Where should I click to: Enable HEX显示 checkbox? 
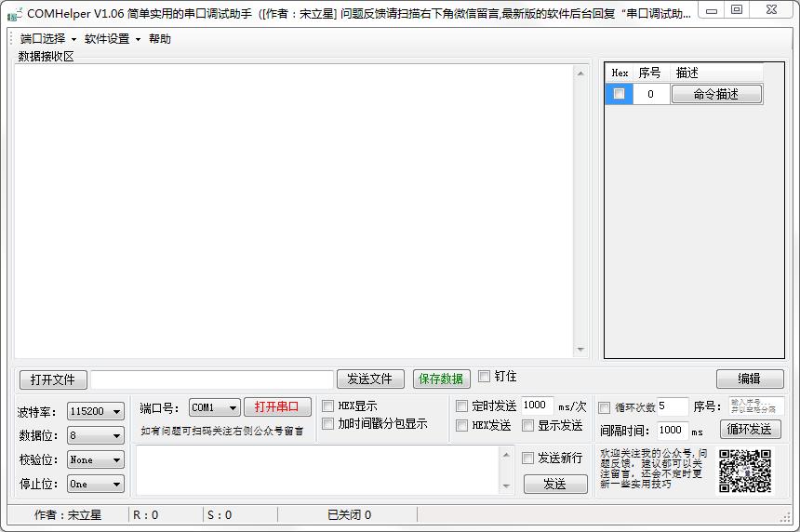[328, 406]
